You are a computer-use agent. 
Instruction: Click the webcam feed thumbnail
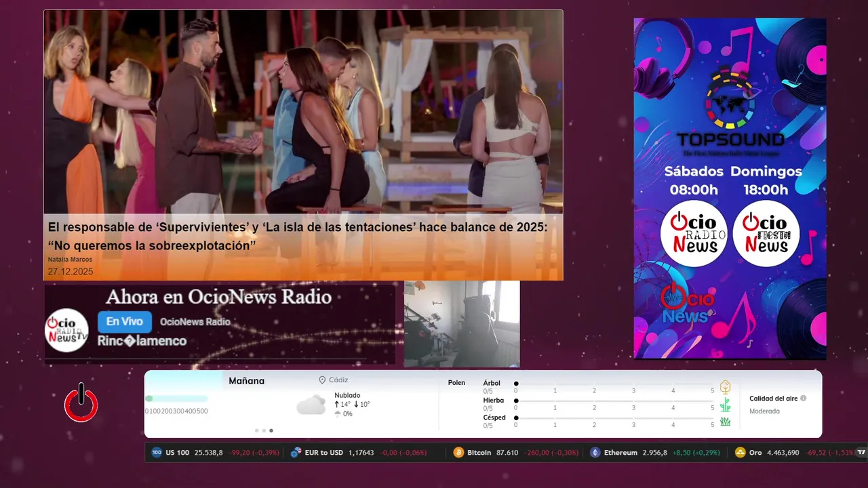[x=462, y=324]
